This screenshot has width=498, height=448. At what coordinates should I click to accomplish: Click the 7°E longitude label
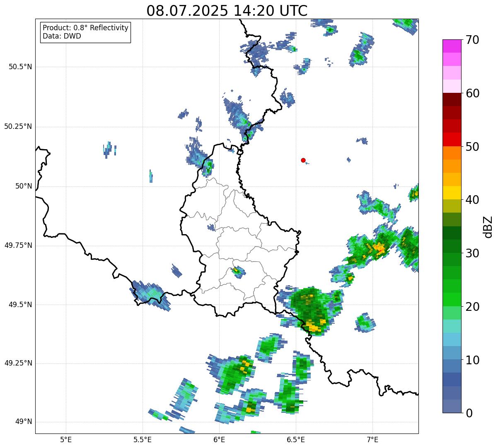372,439
